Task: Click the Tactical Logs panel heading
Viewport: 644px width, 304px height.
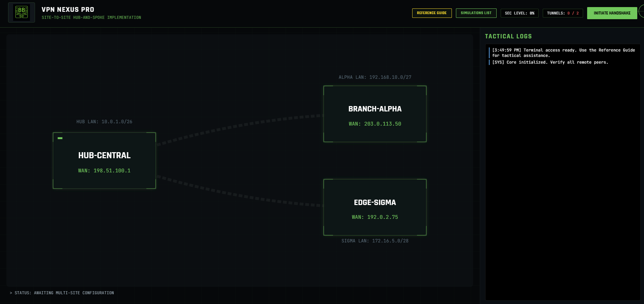Action: (x=508, y=36)
